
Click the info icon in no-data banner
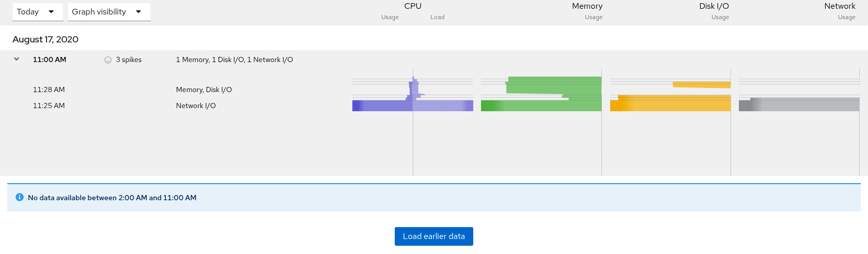(20, 197)
